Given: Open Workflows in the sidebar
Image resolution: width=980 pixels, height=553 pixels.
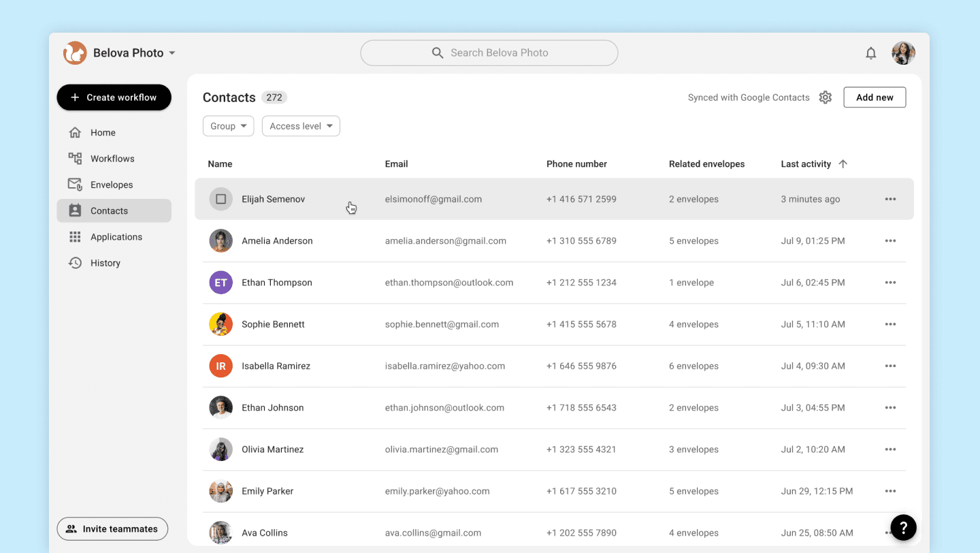Looking at the screenshot, I should (x=114, y=159).
